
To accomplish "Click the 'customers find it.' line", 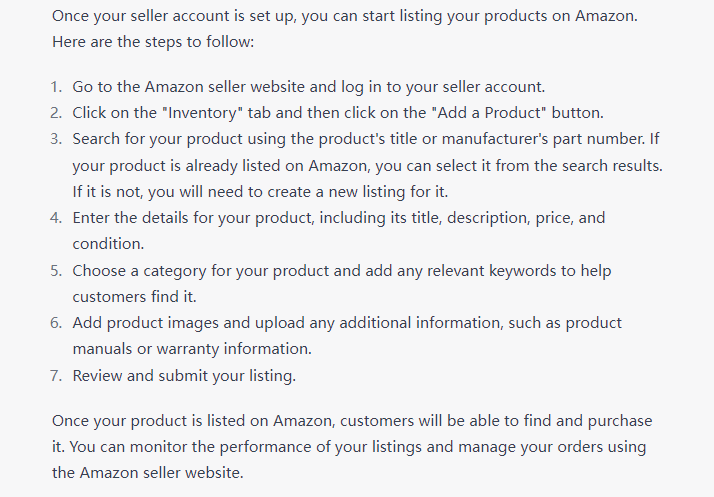I will [x=134, y=297].
